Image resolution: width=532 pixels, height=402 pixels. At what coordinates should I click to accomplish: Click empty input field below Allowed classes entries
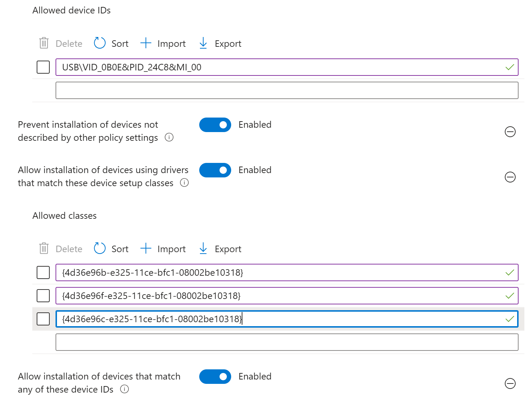point(287,342)
